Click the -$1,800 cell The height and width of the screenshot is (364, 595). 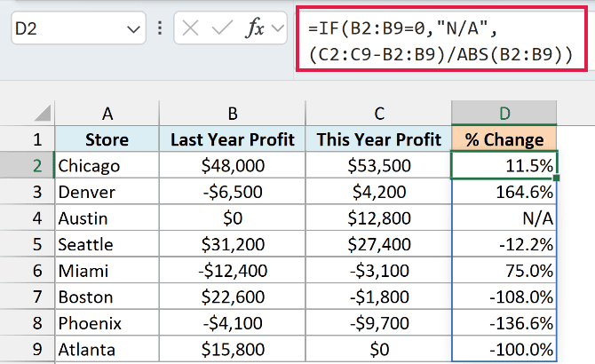click(x=378, y=297)
